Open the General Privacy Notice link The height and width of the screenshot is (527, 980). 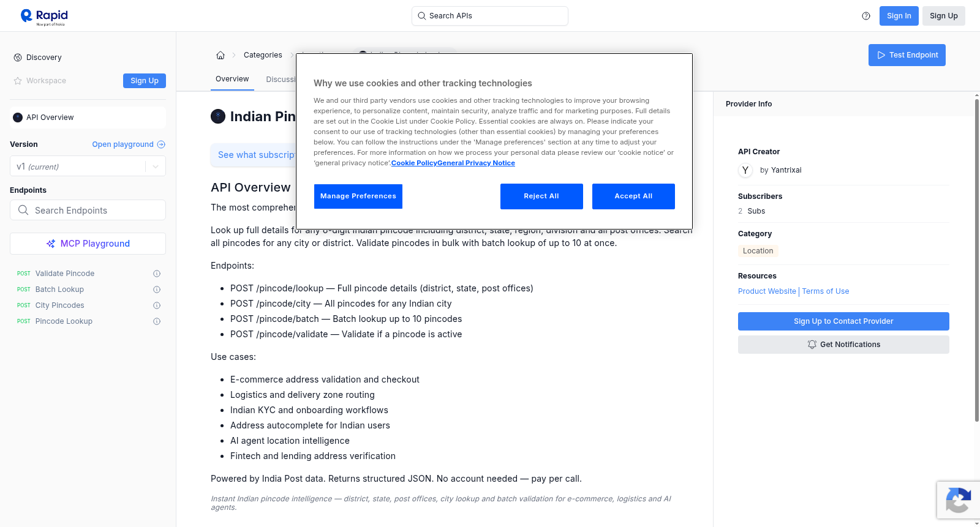pos(477,163)
